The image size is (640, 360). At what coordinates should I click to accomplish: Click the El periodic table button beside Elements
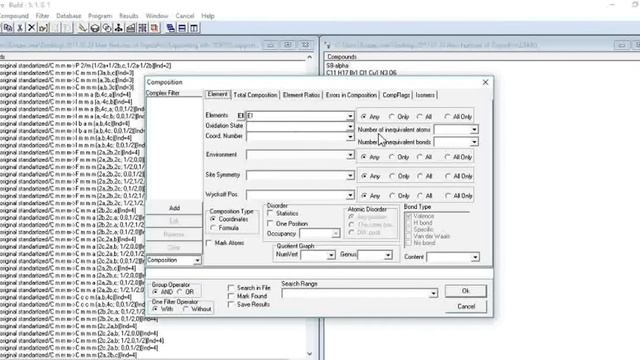[x=240, y=116]
